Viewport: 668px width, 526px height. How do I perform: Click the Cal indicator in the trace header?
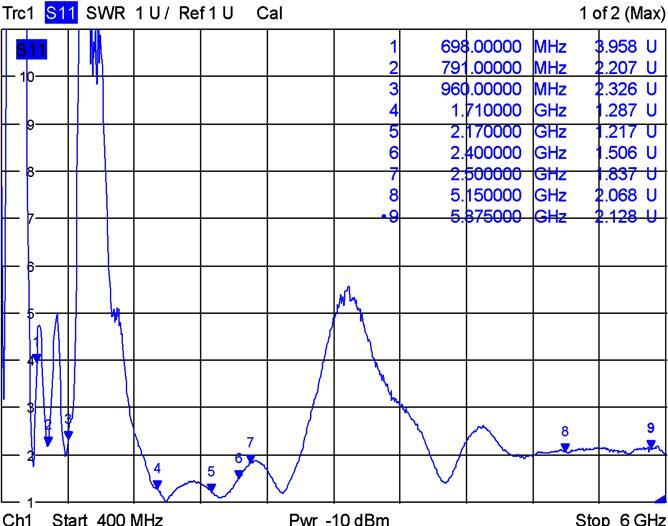[269, 14]
